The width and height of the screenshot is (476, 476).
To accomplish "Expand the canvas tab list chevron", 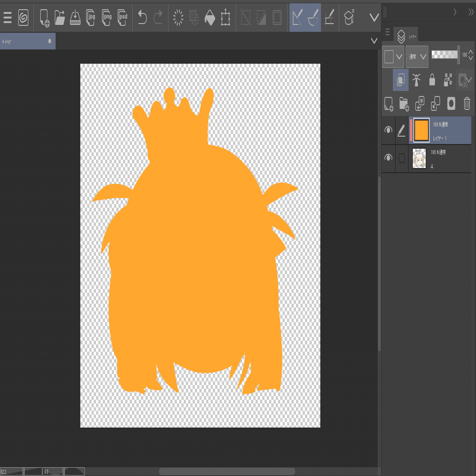I will coord(374,41).
